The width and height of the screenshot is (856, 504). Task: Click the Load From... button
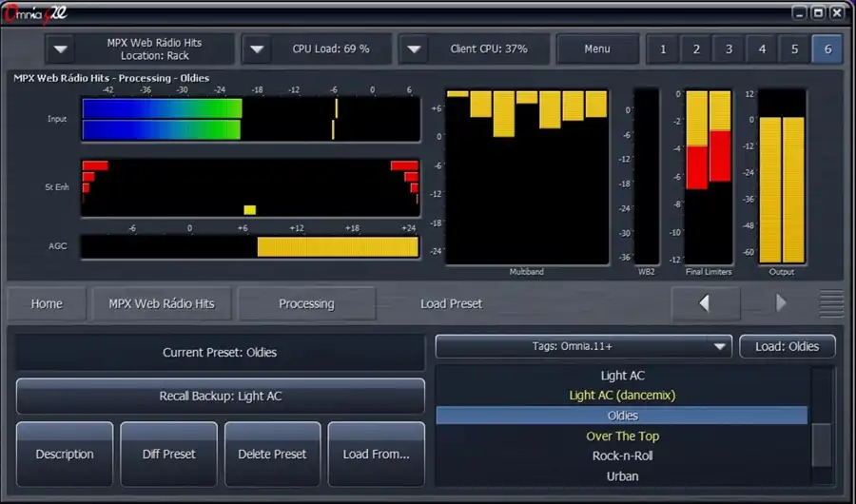pyautogui.click(x=376, y=454)
